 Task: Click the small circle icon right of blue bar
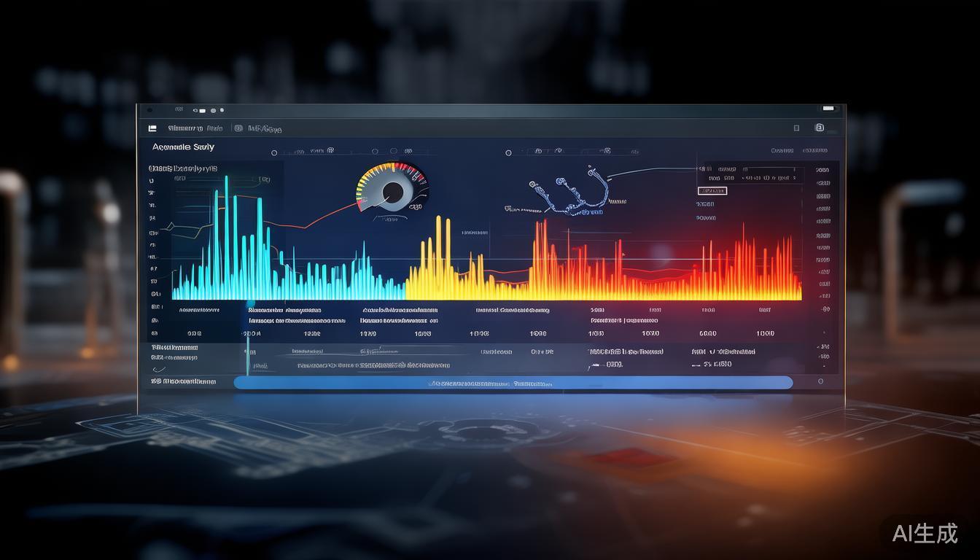820,381
